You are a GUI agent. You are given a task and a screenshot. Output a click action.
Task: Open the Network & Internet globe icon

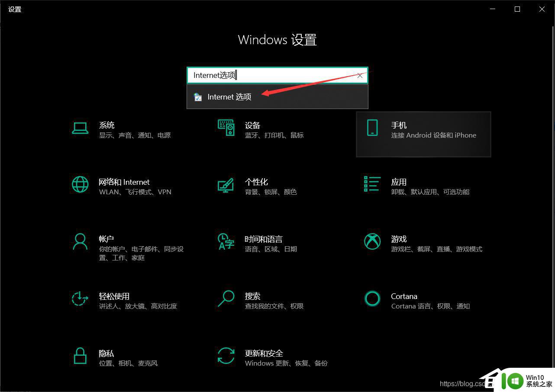coord(80,184)
